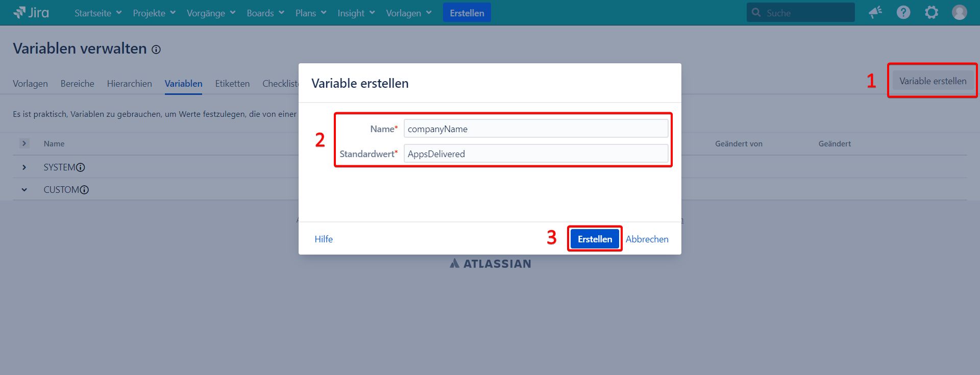Viewport: 980px width, 375px height.
Task: Open the Insight dropdown menu
Action: coord(356,13)
